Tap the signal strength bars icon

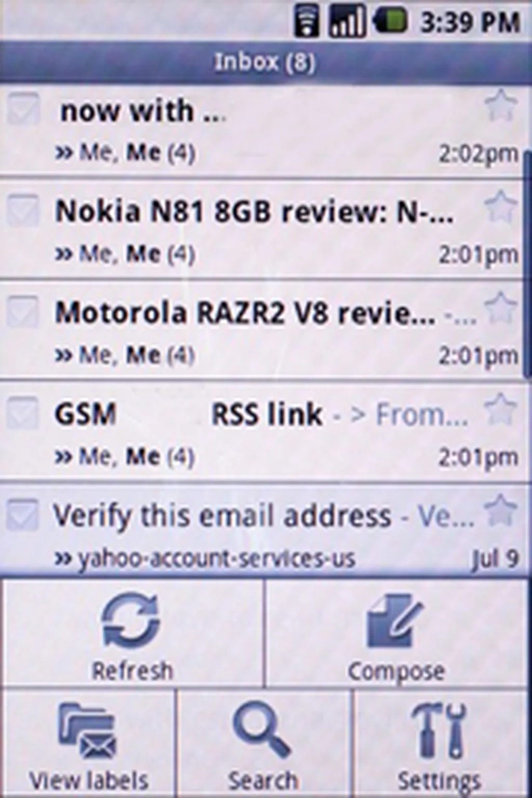point(347,22)
